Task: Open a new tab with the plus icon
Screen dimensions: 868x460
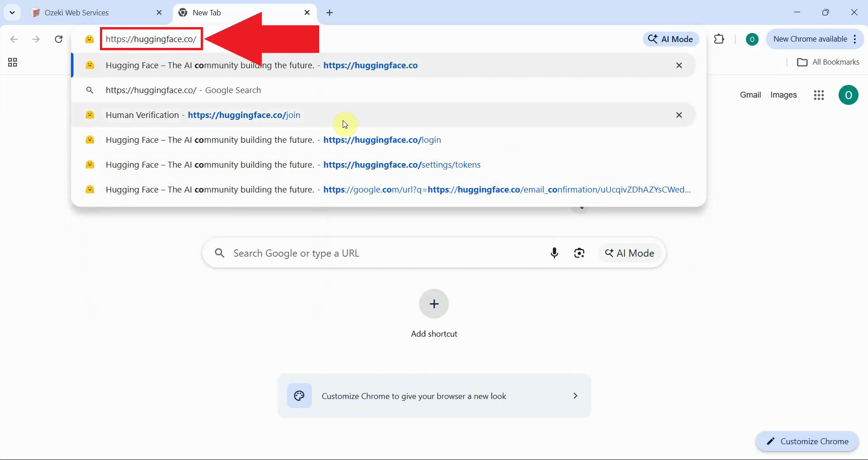Action: (330, 13)
